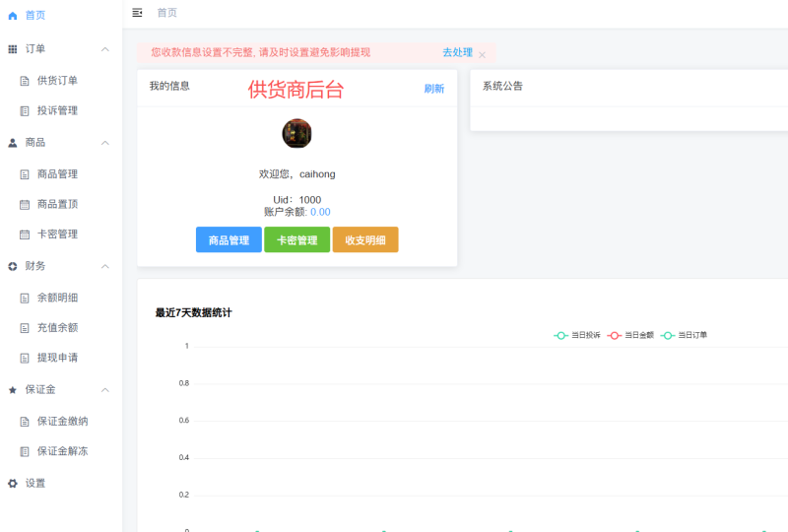Open 保证金缴纳 menu item
This screenshot has width=788, height=532.
coord(61,421)
